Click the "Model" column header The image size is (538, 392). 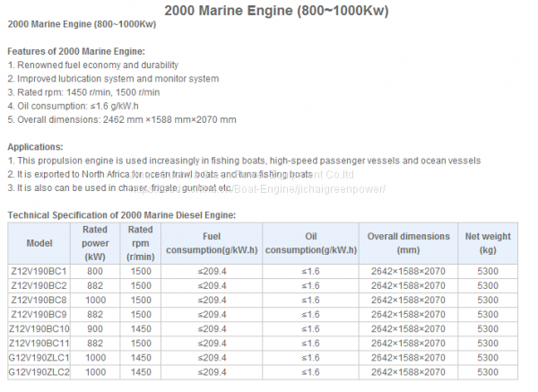tap(39, 243)
